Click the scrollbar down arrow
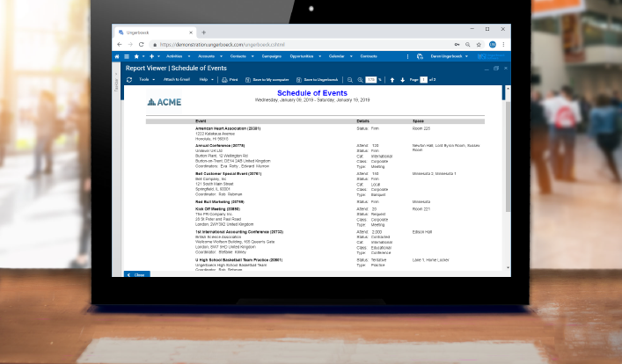This screenshot has width=622, height=364. pyautogui.click(x=509, y=268)
